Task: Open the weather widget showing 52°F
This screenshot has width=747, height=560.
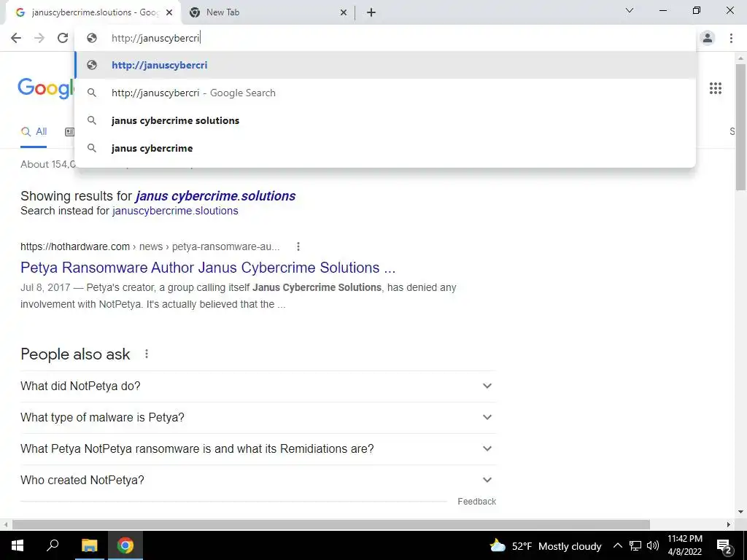Action: [x=546, y=545]
